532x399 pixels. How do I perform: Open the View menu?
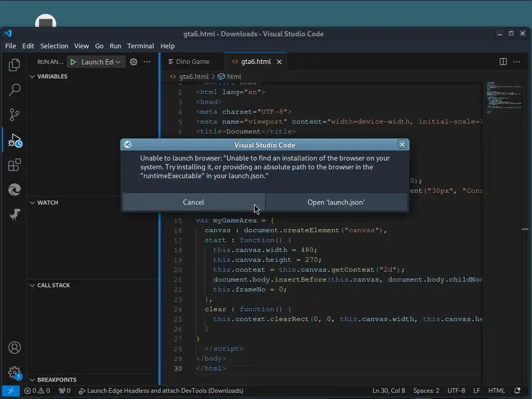click(82, 46)
